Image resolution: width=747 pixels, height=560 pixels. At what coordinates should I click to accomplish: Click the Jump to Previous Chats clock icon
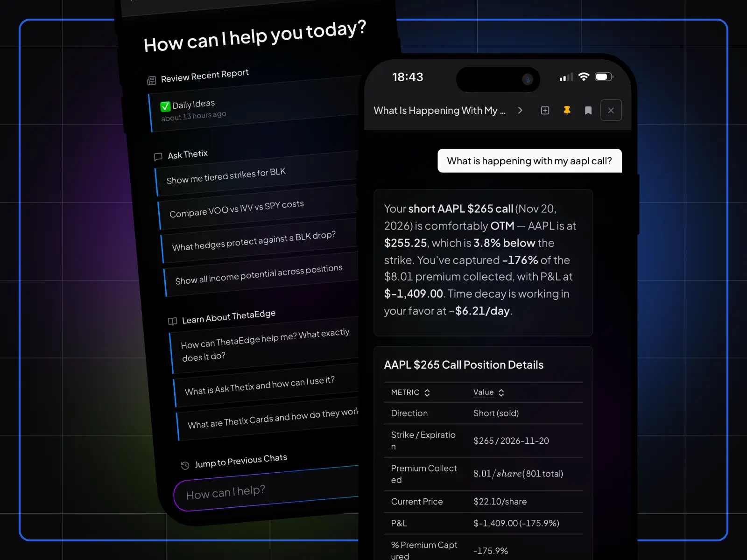(x=185, y=465)
